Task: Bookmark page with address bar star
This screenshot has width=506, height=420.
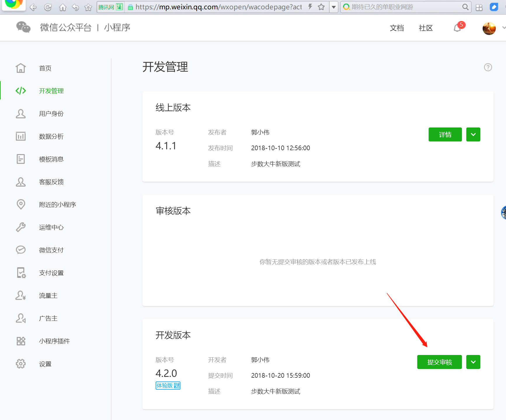Action: [321, 7]
